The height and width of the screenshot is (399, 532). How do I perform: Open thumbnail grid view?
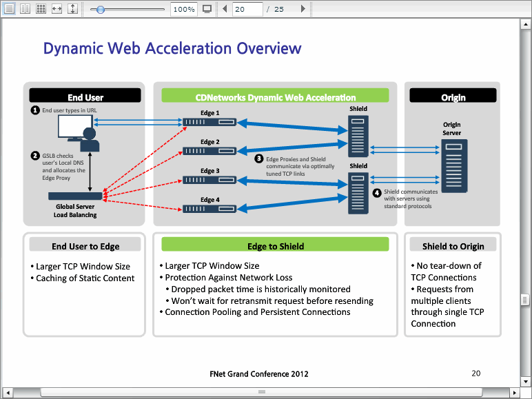[x=41, y=9]
